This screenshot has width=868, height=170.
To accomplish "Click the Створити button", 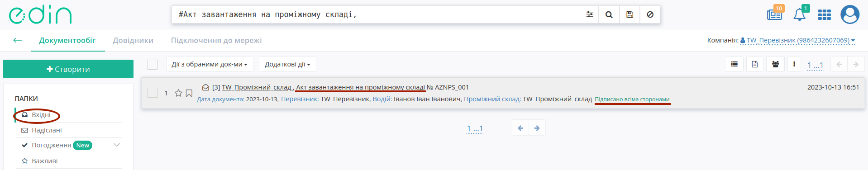I will (x=68, y=69).
